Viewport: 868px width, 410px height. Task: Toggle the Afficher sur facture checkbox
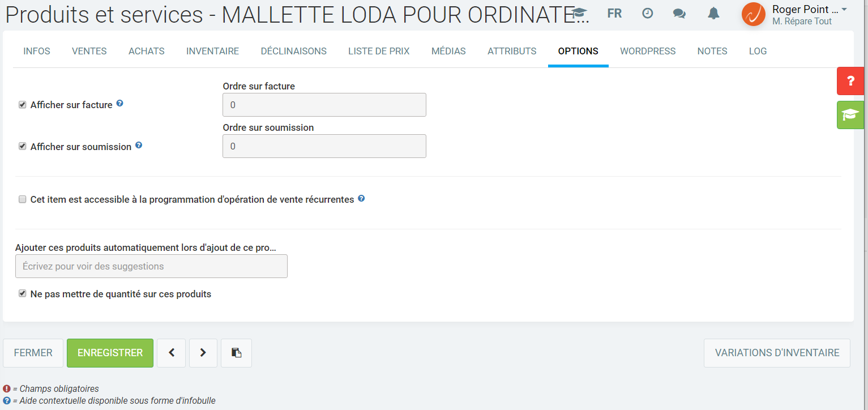click(x=23, y=105)
